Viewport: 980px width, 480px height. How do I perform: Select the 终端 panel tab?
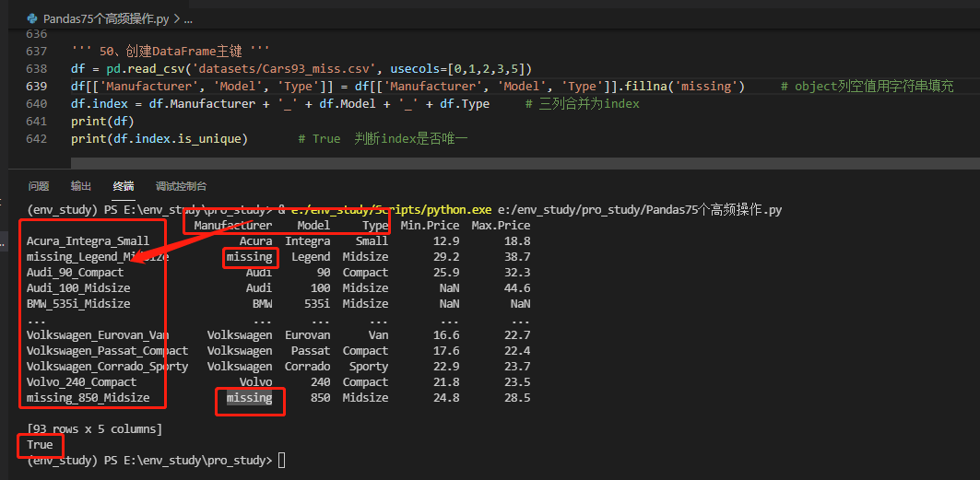point(124,186)
